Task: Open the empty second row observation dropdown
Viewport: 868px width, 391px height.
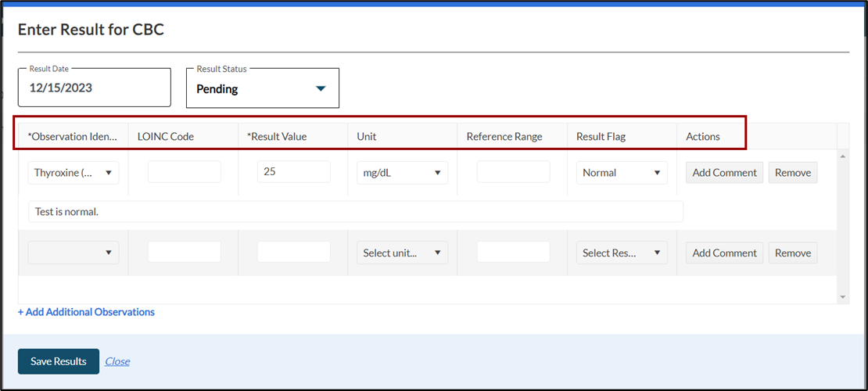Action: [74, 253]
